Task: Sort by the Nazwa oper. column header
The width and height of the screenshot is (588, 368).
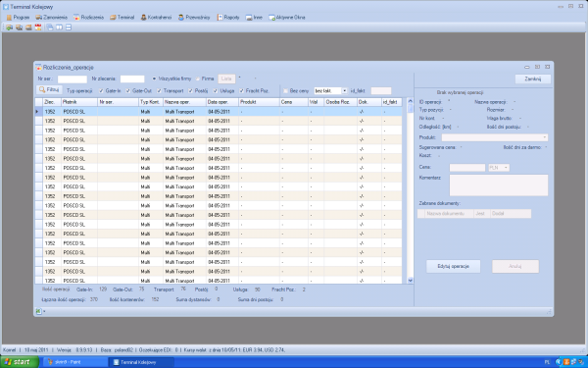Action: pyautogui.click(x=184, y=102)
